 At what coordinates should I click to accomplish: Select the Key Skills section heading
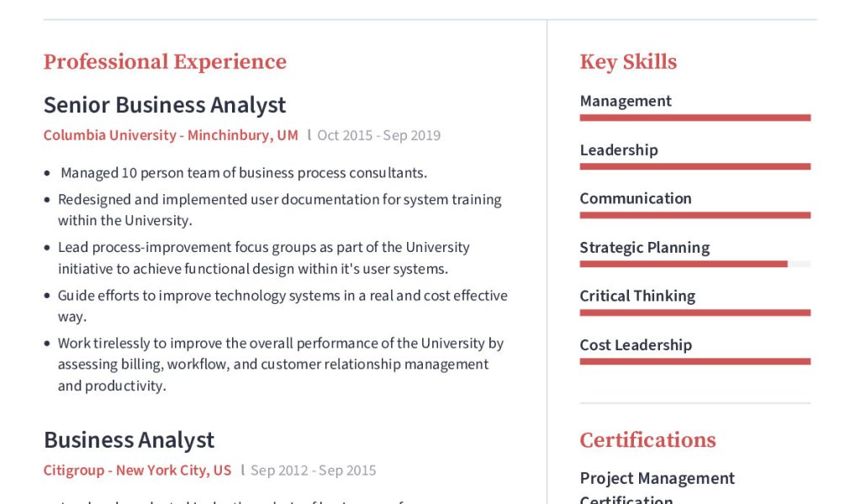pos(628,62)
